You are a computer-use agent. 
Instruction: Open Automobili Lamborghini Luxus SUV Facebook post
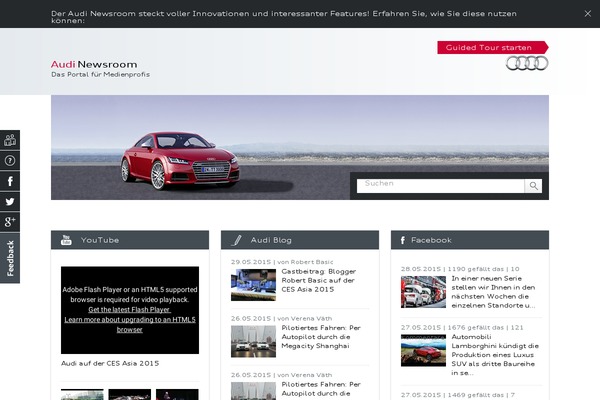pos(495,354)
